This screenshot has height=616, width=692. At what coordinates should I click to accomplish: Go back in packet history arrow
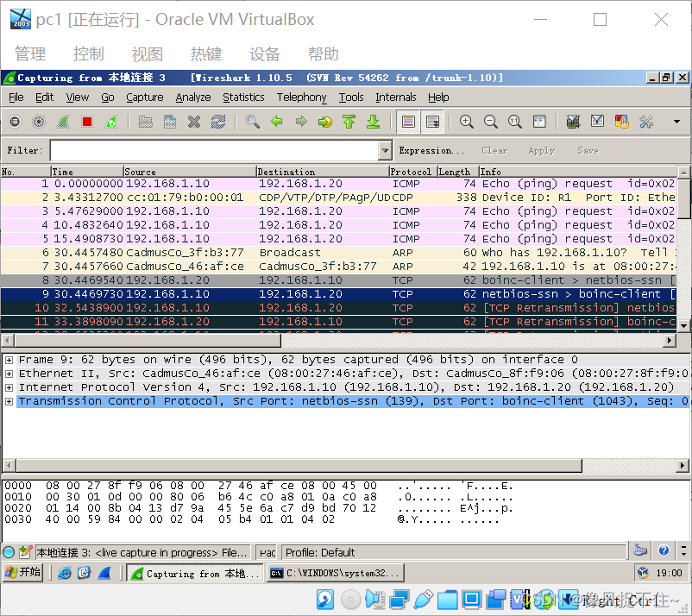[277, 122]
